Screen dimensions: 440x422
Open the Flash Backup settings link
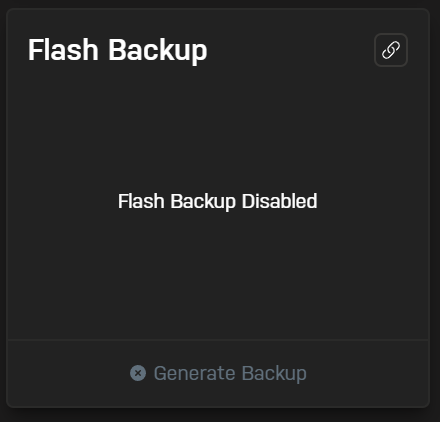click(391, 50)
